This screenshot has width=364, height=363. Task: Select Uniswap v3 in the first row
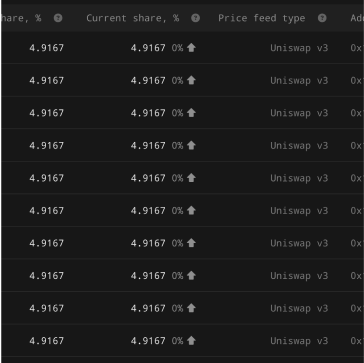pyautogui.click(x=299, y=48)
